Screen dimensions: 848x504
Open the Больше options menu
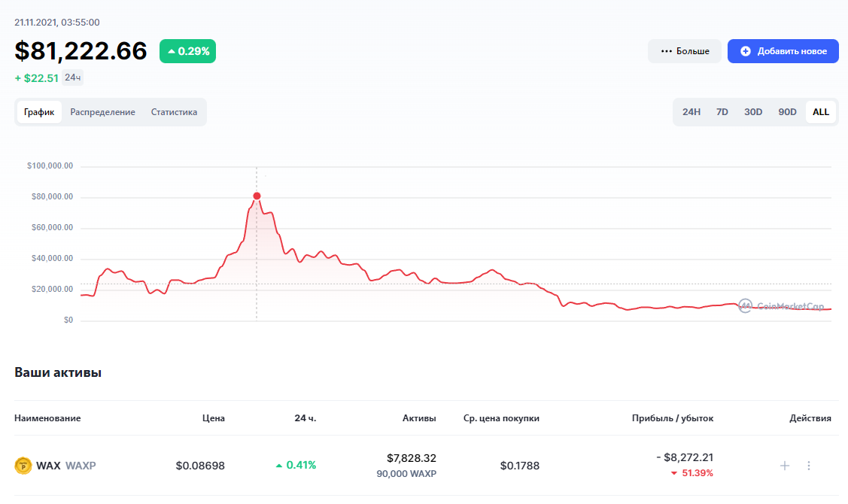[684, 51]
